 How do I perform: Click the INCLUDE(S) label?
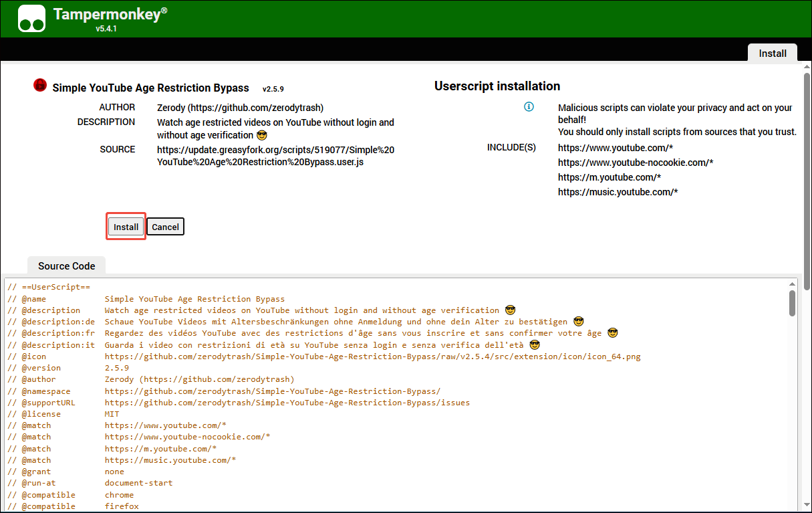point(511,147)
